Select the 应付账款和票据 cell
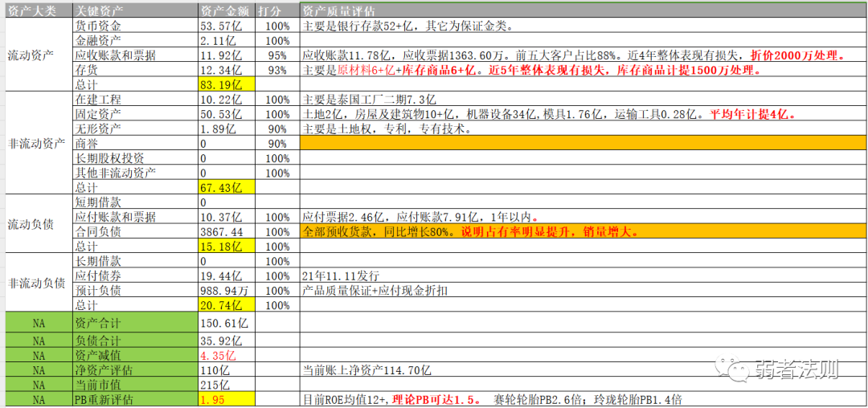The width and height of the screenshot is (868, 408). coord(136,217)
